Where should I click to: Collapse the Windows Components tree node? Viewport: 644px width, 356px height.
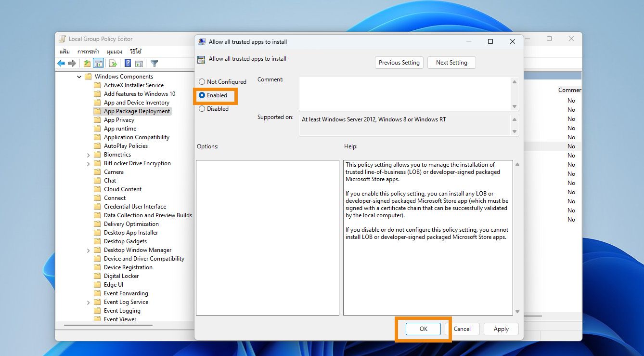[x=79, y=77]
